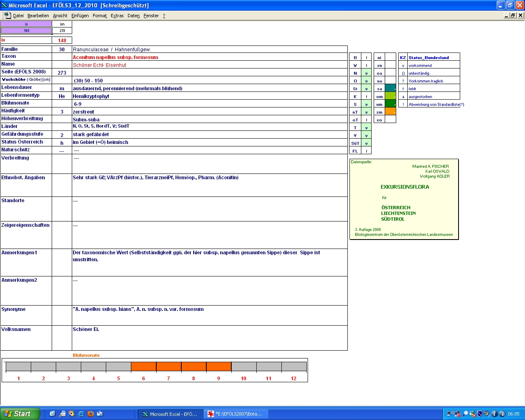Click the disconnected network tray icon
525x420 pixels.
(457, 414)
